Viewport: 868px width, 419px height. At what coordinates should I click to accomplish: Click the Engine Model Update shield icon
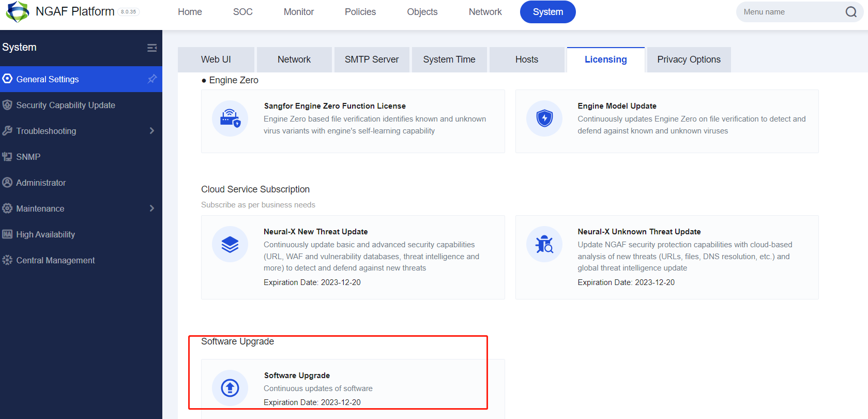click(x=544, y=118)
